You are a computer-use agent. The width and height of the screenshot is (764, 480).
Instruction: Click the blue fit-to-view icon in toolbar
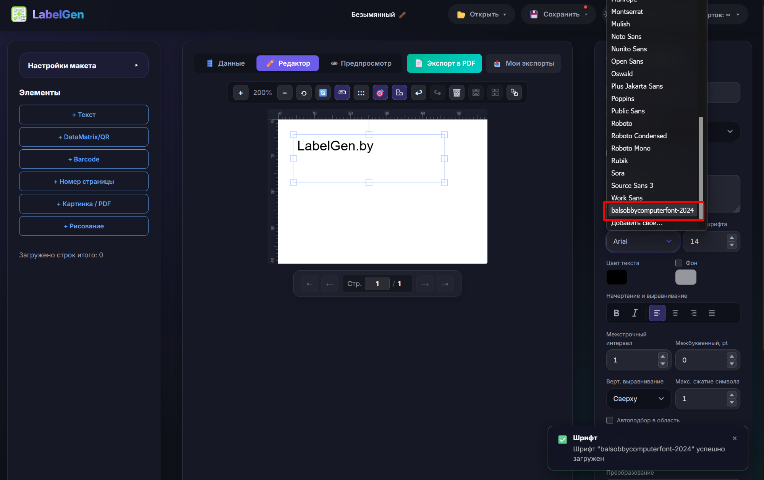[x=323, y=93]
